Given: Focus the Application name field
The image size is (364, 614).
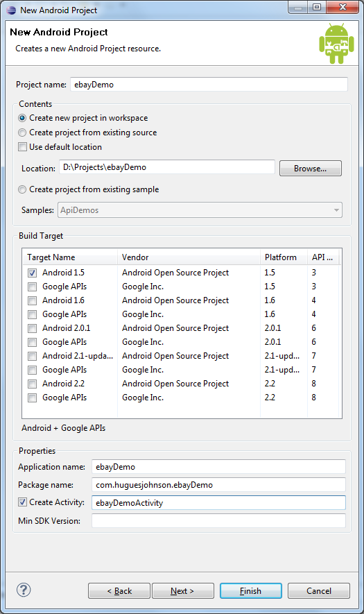Looking at the screenshot, I should pyautogui.click(x=219, y=467).
